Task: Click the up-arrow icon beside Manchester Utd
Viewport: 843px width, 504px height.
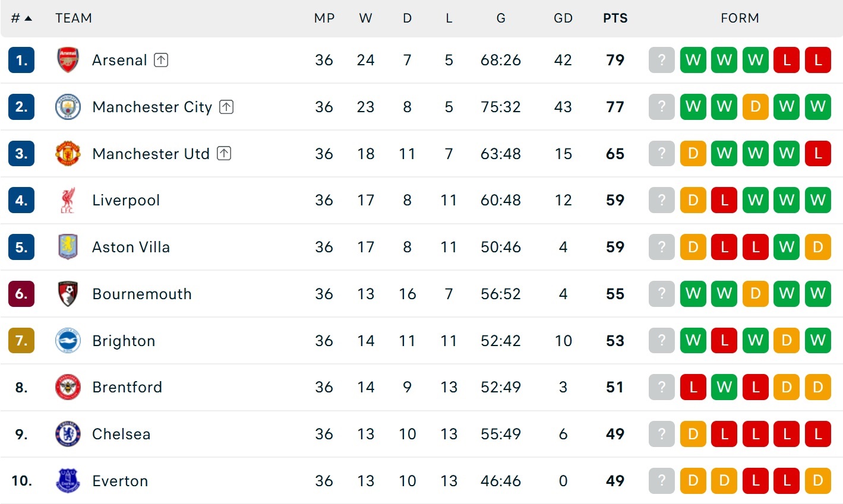Action: [224, 153]
